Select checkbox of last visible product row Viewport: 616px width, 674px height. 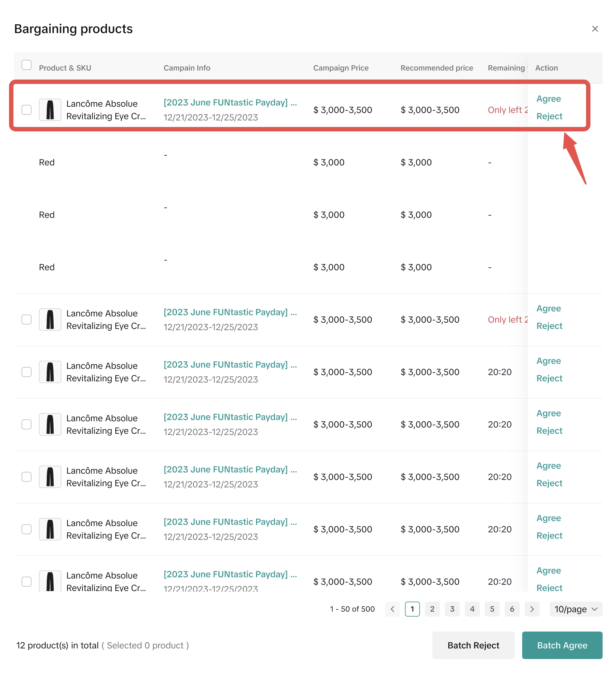pyautogui.click(x=26, y=581)
